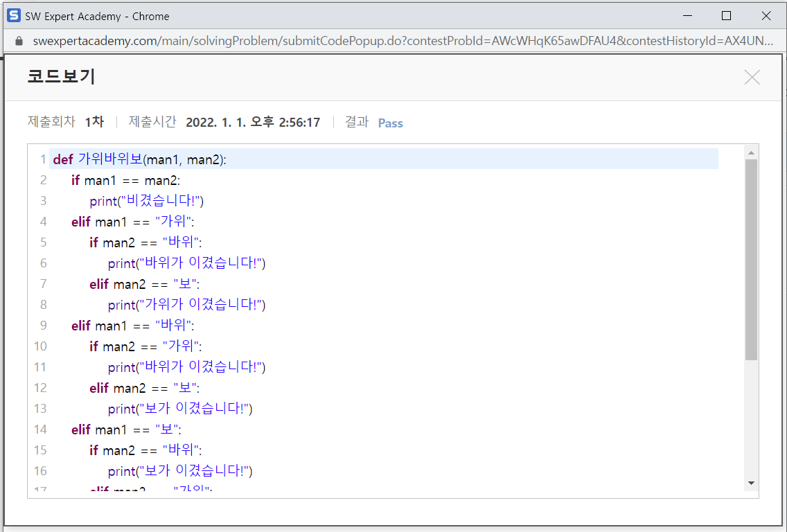Click the 결과 label
Image resolution: width=787 pixels, height=532 pixels.
356,121
